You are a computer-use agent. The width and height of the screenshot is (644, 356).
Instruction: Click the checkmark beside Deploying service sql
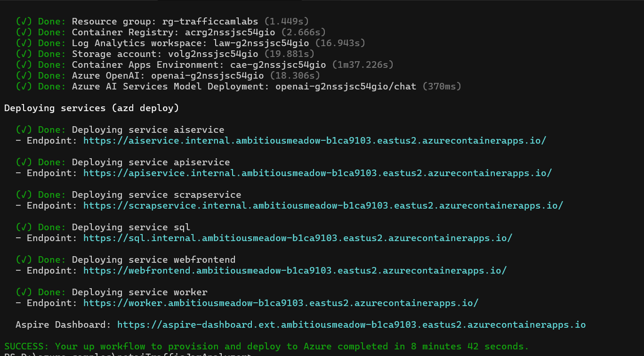tap(24, 227)
